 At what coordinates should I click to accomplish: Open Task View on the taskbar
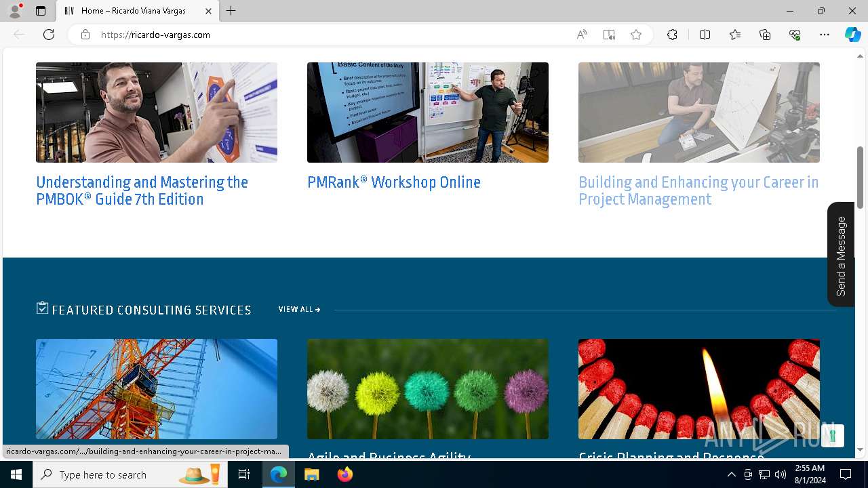point(244,474)
